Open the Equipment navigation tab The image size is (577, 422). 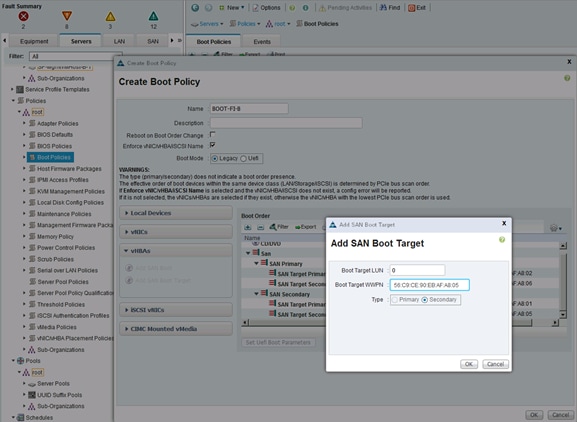pyautogui.click(x=34, y=41)
